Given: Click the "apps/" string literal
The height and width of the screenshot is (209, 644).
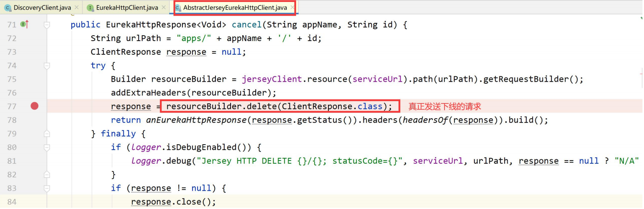Looking at the screenshot, I should coord(194,38).
